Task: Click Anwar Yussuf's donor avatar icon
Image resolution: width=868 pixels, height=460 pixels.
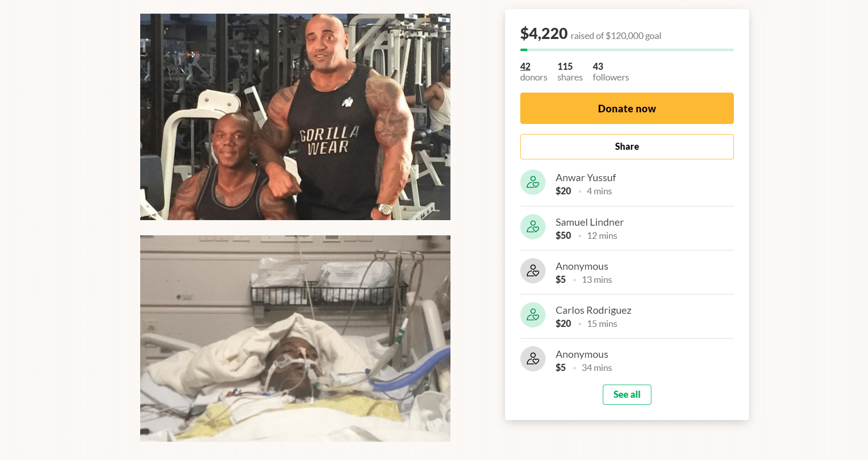Action: click(x=533, y=182)
